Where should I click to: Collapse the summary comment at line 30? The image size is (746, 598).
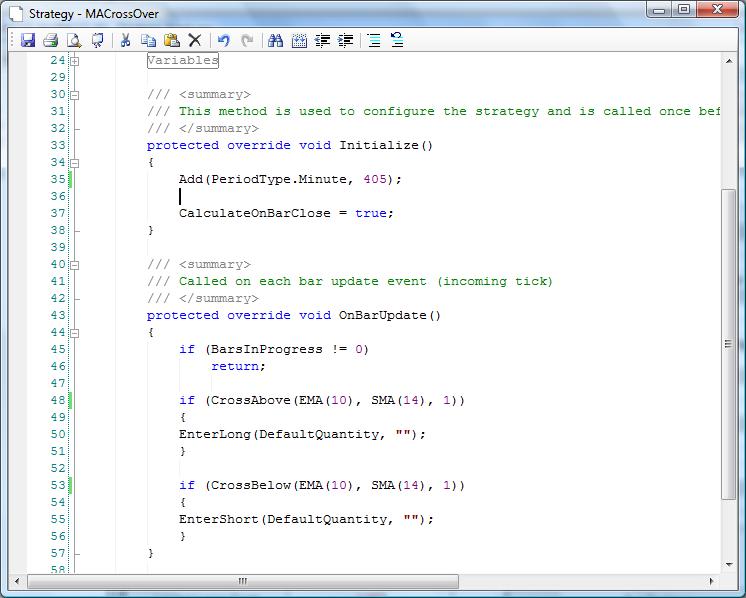pyautogui.click(x=75, y=95)
